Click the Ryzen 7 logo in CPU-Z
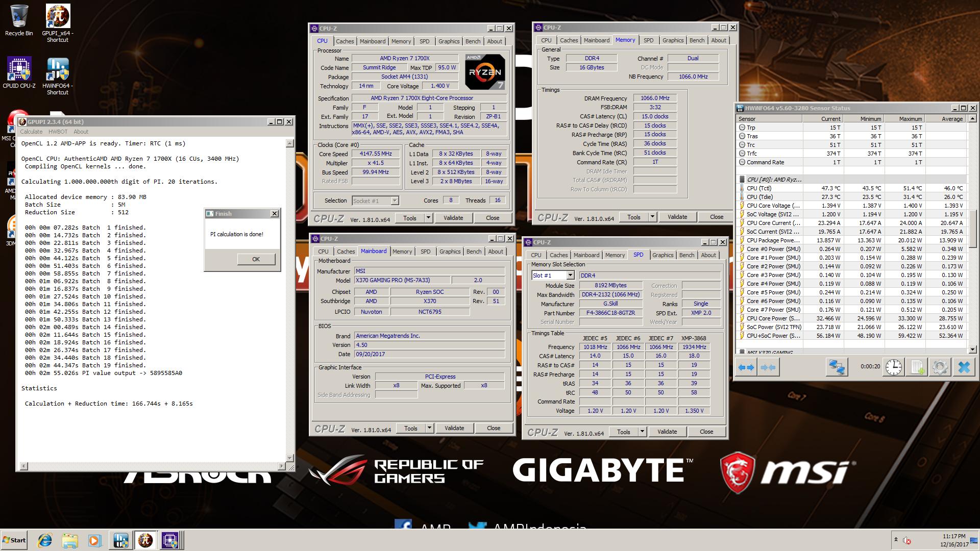The width and height of the screenshot is (980, 551). click(485, 72)
